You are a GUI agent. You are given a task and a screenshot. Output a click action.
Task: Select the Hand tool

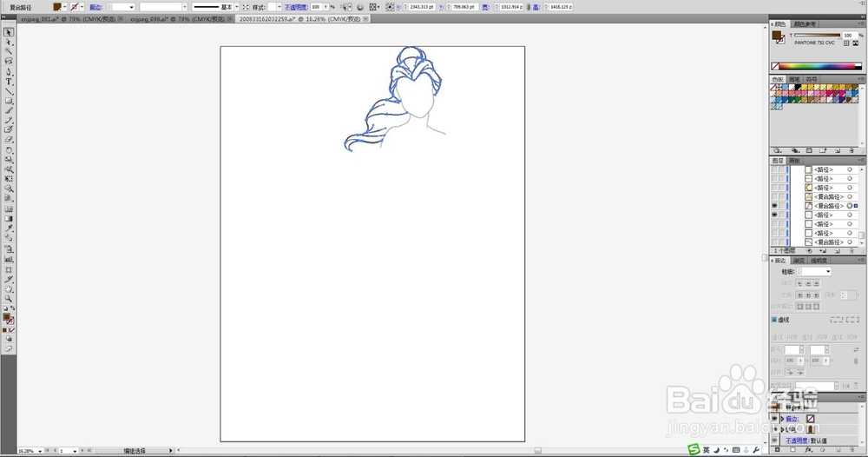(x=9, y=289)
